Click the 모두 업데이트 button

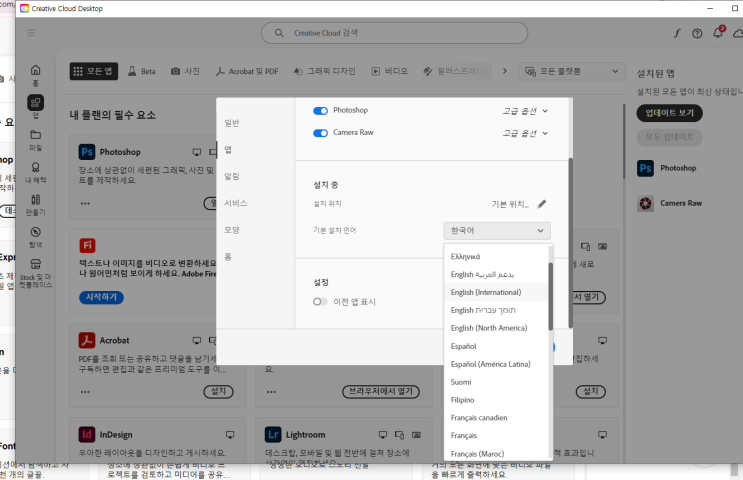click(x=669, y=137)
